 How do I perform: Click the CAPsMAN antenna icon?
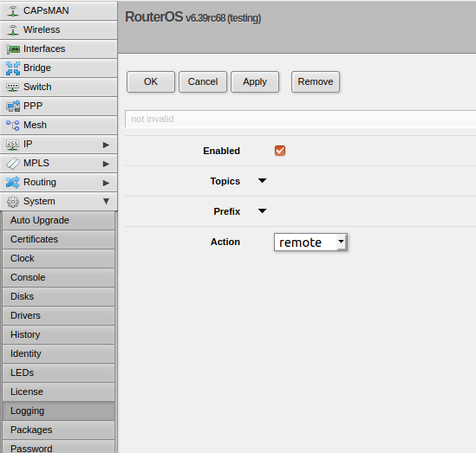(x=13, y=11)
